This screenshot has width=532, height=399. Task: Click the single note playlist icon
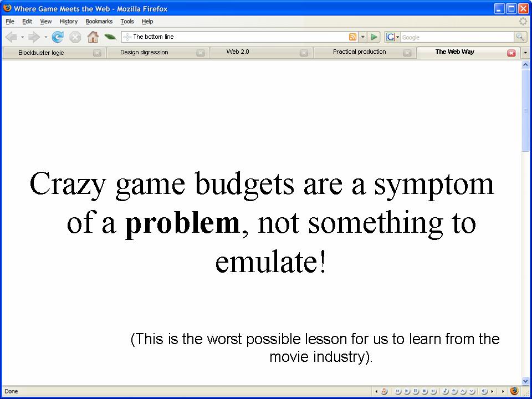coord(446,391)
